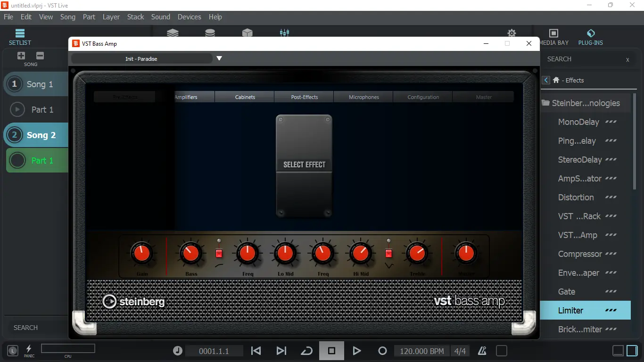Image resolution: width=644 pixels, height=362 pixels.
Task: Click the Steinberg logo on the amp
Action: tap(134, 301)
